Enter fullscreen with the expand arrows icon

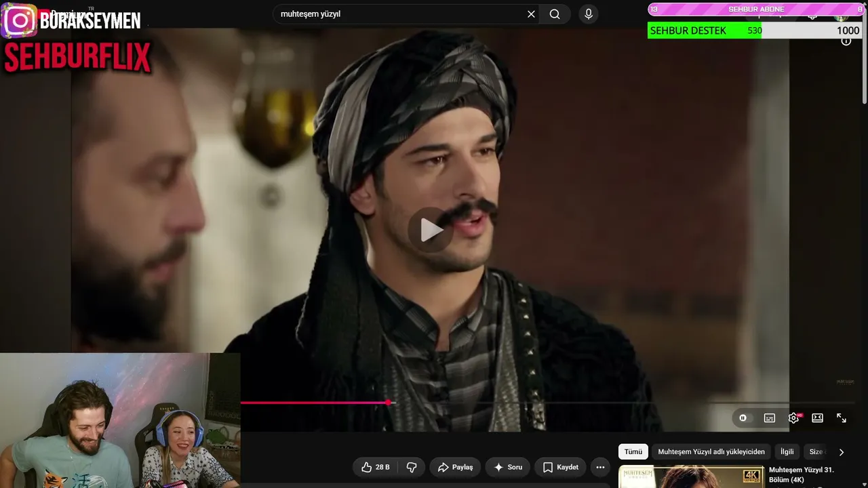point(842,418)
